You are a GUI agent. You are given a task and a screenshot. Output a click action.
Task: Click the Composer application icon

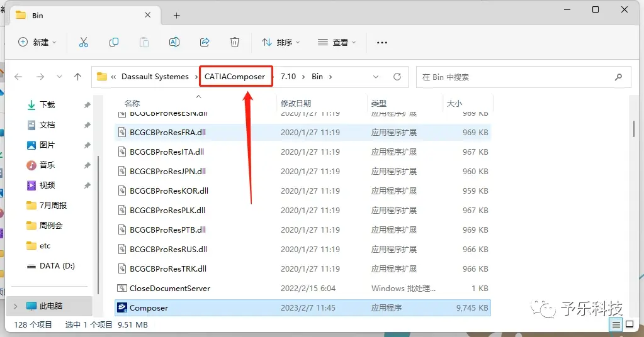(122, 307)
